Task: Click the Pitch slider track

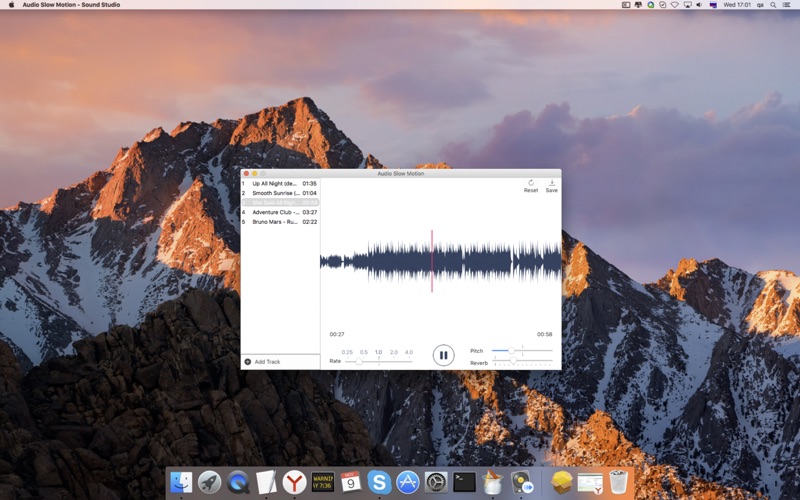Action: (522, 351)
